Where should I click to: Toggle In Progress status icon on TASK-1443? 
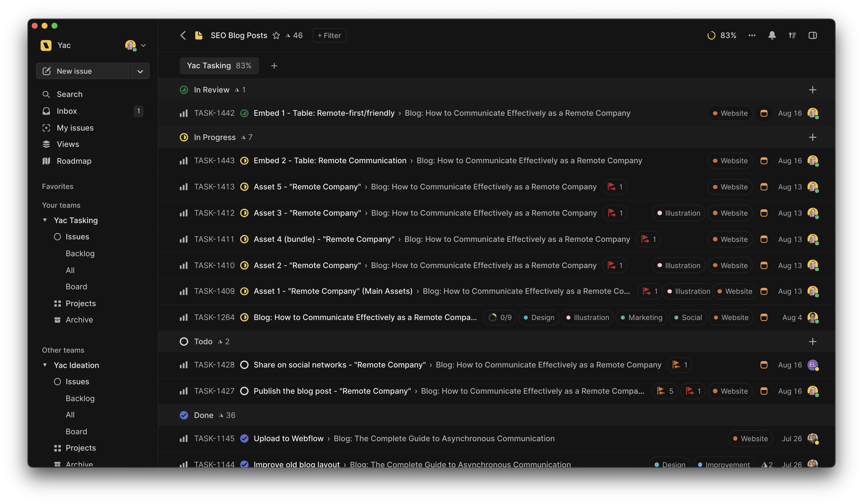point(244,160)
